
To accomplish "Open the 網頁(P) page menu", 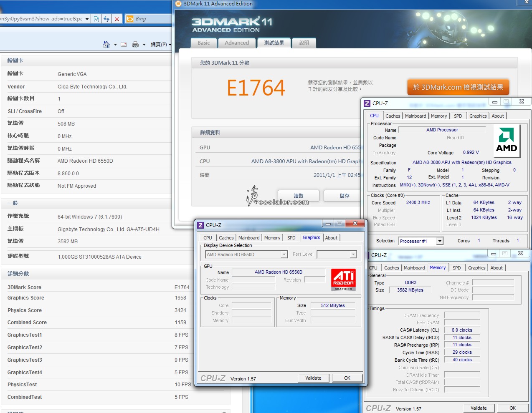I will (161, 45).
